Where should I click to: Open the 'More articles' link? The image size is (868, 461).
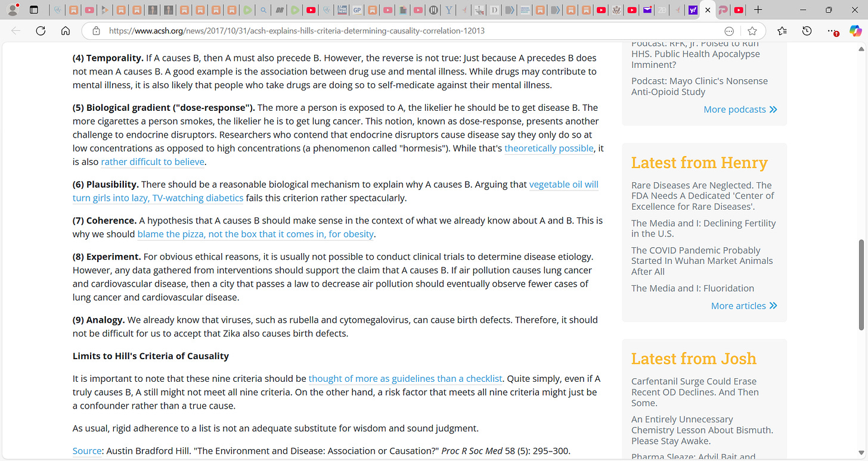pyautogui.click(x=744, y=306)
